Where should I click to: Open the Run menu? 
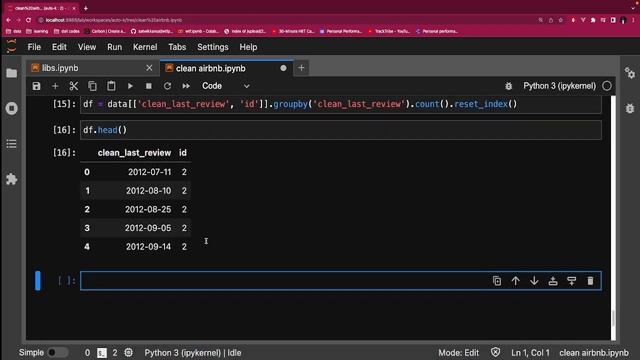point(115,47)
